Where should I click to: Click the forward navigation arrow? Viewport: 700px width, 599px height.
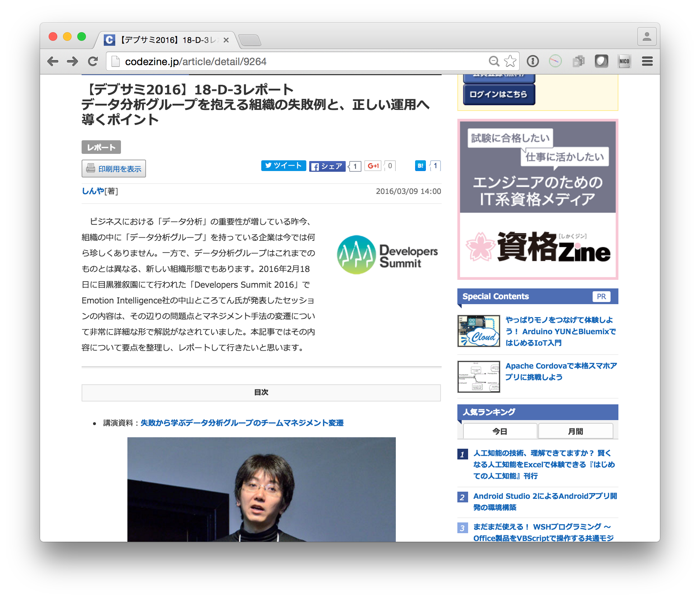[73, 61]
